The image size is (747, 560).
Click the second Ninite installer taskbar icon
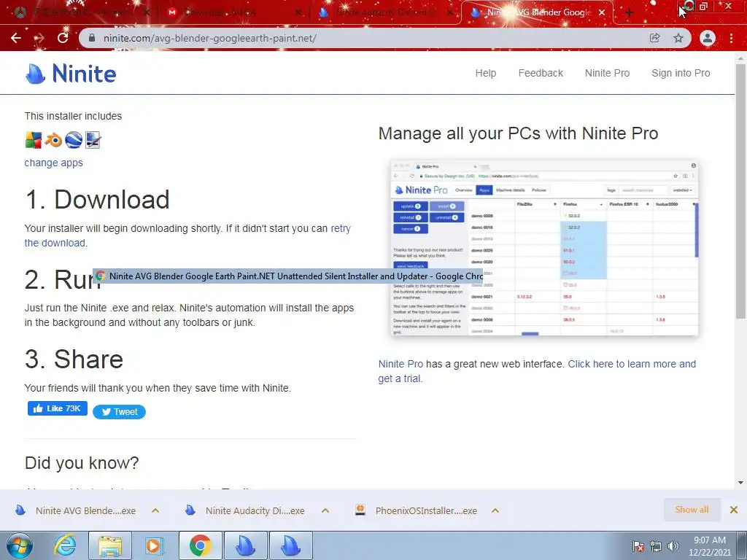(290, 545)
